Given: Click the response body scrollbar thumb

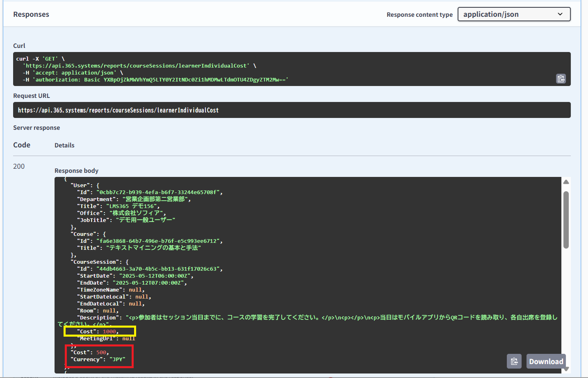Looking at the screenshot, I should pos(566,220).
